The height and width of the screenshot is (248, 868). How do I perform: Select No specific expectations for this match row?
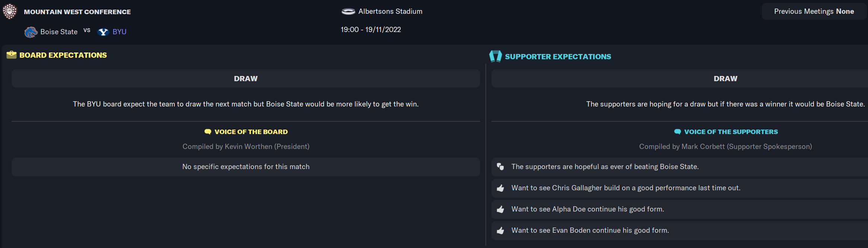coord(246,167)
